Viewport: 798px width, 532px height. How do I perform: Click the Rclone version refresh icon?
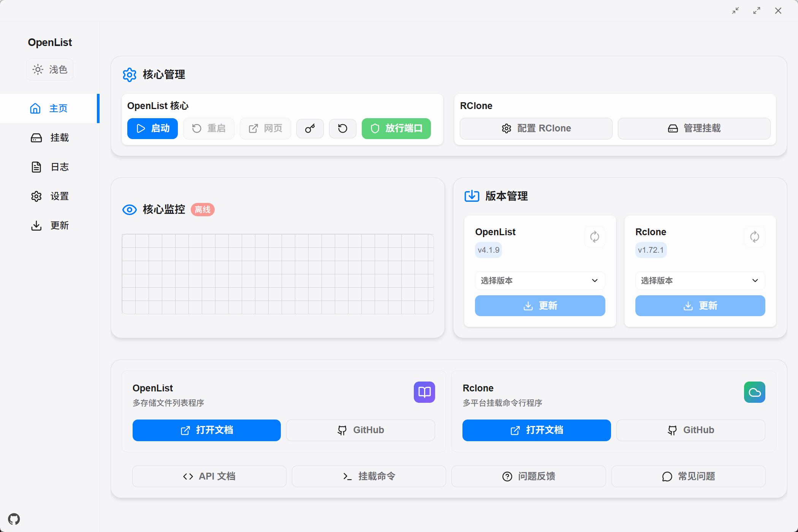point(754,237)
